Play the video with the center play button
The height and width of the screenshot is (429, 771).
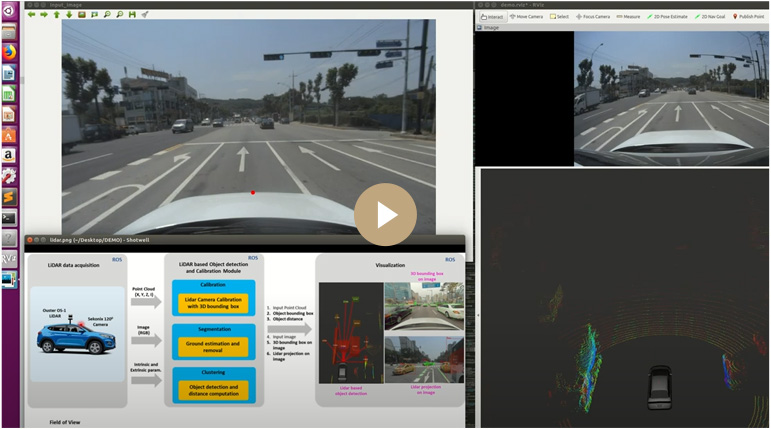(386, 214)
